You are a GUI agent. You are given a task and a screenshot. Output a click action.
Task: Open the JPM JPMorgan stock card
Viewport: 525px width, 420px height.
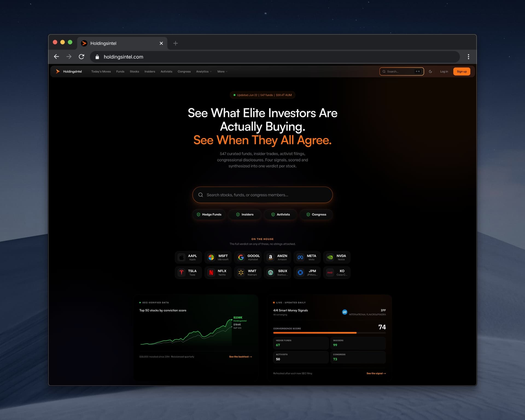click(x=307, y=273)
